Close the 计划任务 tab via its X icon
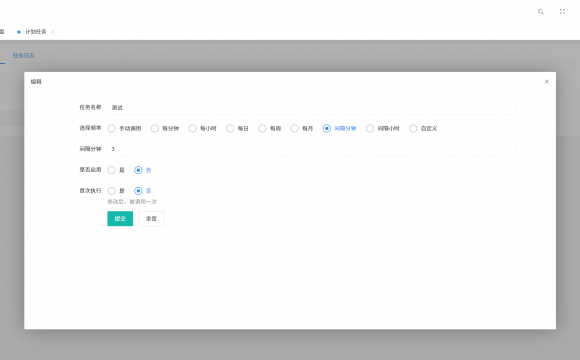This screenshot has height=360, width=580. click(53, 32)
